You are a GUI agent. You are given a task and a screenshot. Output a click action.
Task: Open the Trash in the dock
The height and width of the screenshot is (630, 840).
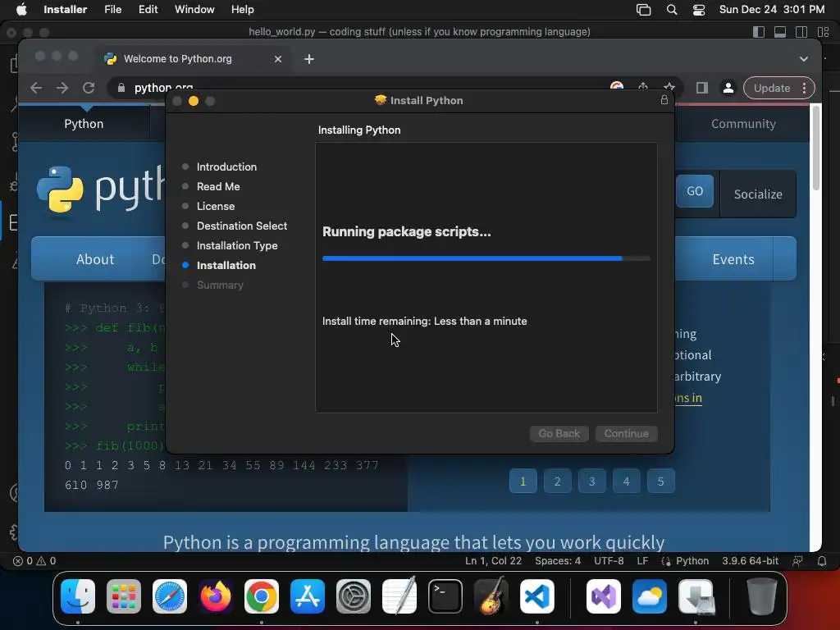pyautogui.click(x=762, y=596)
